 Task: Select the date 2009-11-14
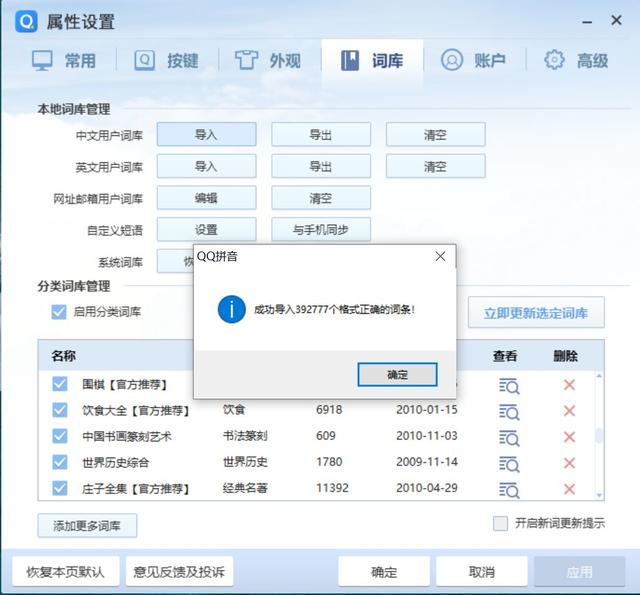pos(427,462)
